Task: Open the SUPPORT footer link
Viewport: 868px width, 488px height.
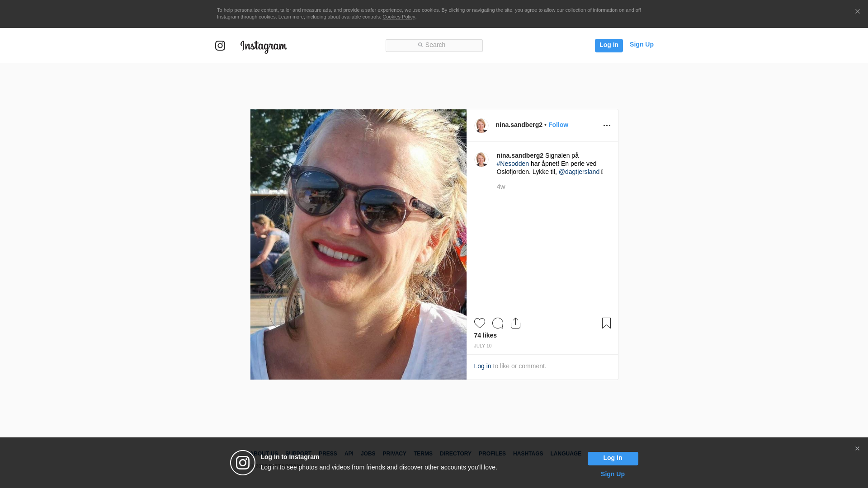Action: 298,454
